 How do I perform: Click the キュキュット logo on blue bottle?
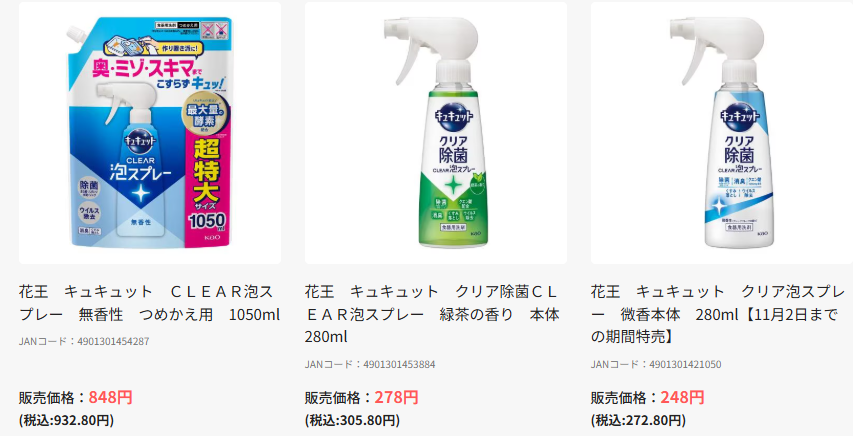click(739, 115)
